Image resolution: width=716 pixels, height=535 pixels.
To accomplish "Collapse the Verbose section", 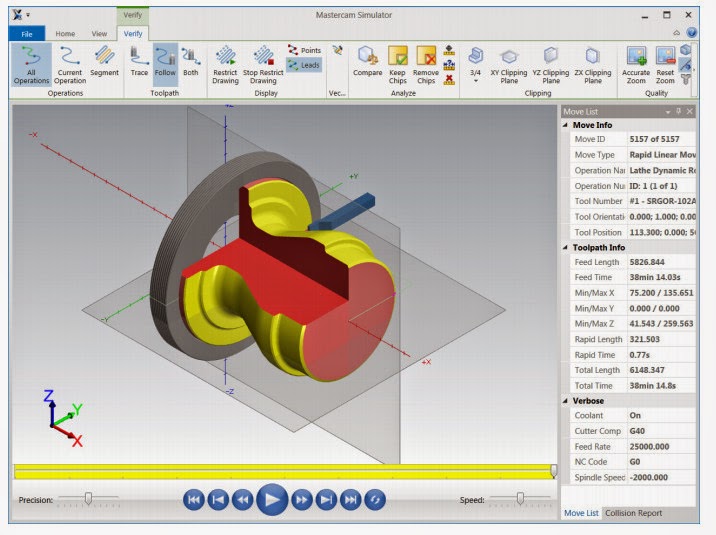I will [565, 401].
